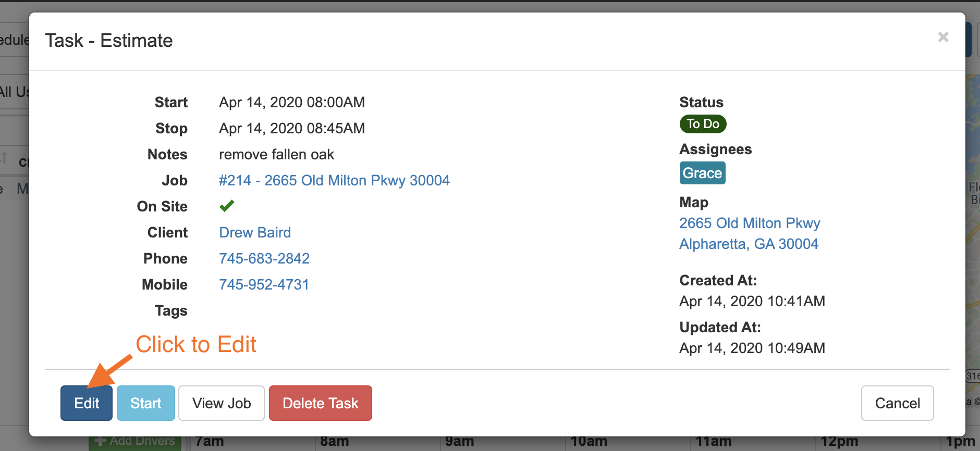Close the dialog with the X icon
The width and height of the screenshot is (980, 451).
[x=943, y=37]
